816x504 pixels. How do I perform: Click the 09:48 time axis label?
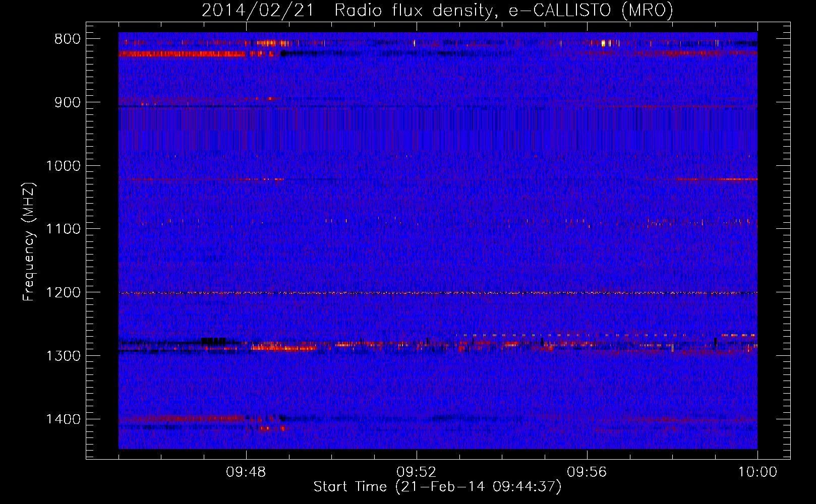click(x=246, y=472)
